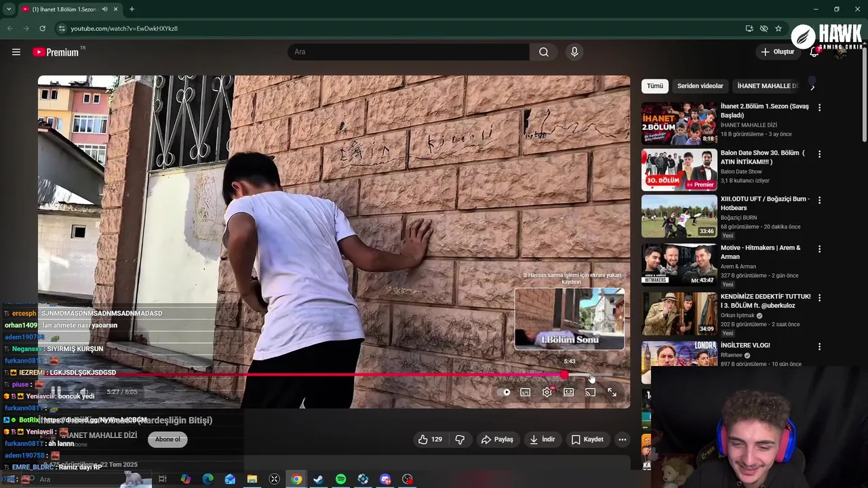Click the install app icon in address bar
Screen dimensions: 868x488
point(749,28)
